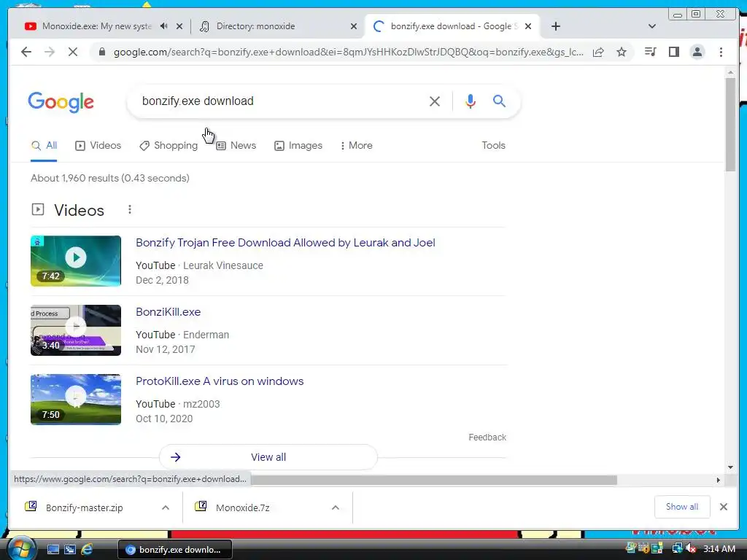This screenshot has width=747, height=560.
Task: Click the forward navigation arrow
Action: [50, 52]
